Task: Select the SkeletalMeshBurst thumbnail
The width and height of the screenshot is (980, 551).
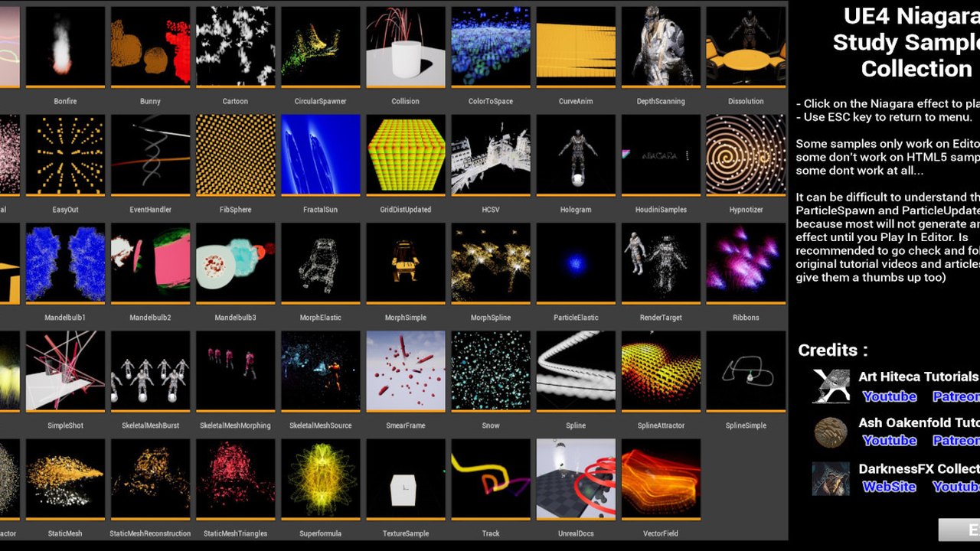Action: 150,371
